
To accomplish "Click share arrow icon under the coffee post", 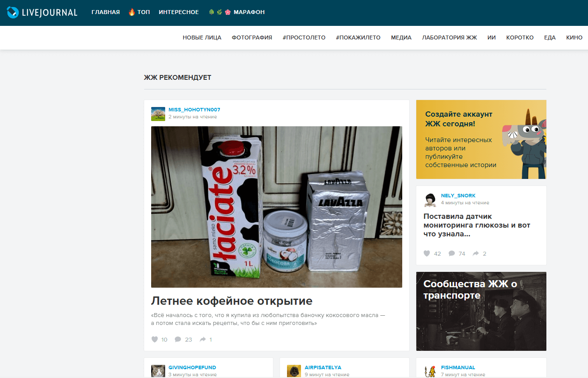I will pyautogui.click(x=203, y=339).
